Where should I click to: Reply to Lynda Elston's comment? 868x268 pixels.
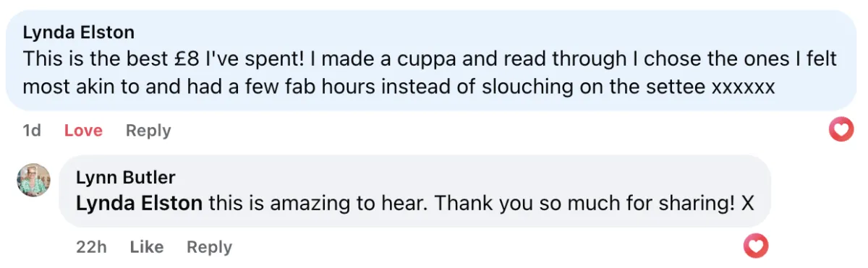click(x=148, y=131)
